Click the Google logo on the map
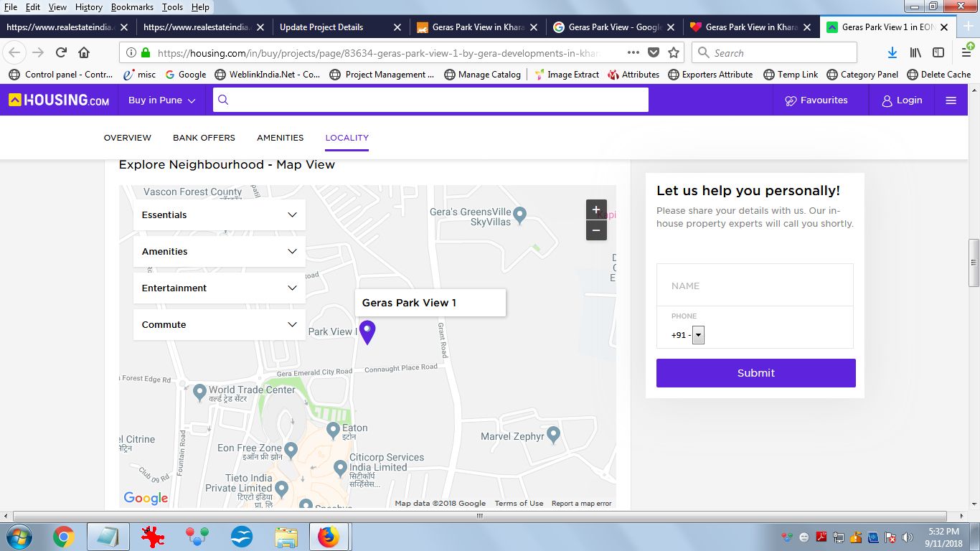The height and width of the screenshot is (551, 980). (x=146, y=498)
